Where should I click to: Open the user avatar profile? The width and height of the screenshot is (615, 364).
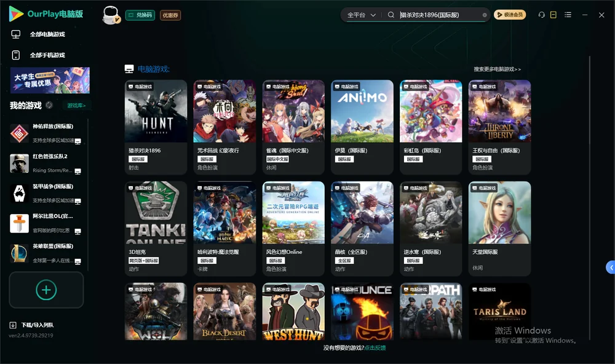[x=111, y=15]
